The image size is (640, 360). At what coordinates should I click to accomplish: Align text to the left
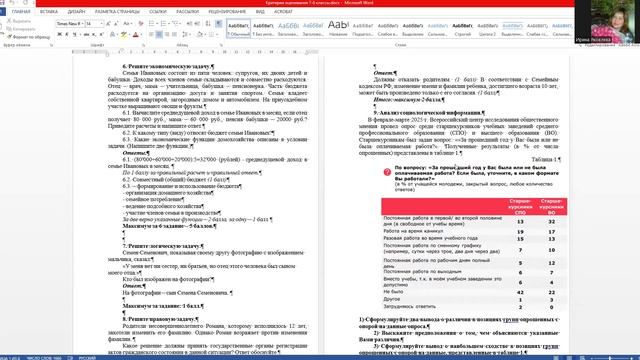tap(151, 34)
